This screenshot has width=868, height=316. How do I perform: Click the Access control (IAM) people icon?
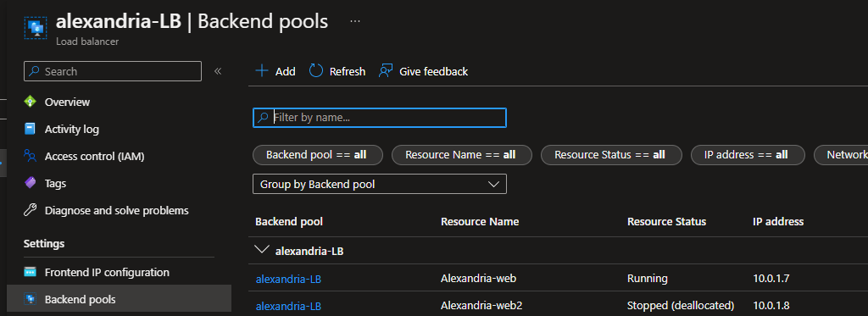click(30, 156)
